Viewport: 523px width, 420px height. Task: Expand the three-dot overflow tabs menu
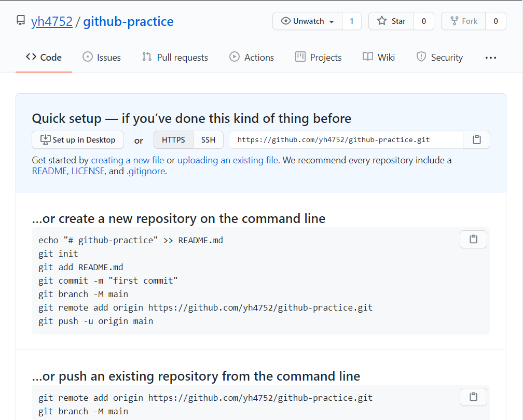[491, 58]
